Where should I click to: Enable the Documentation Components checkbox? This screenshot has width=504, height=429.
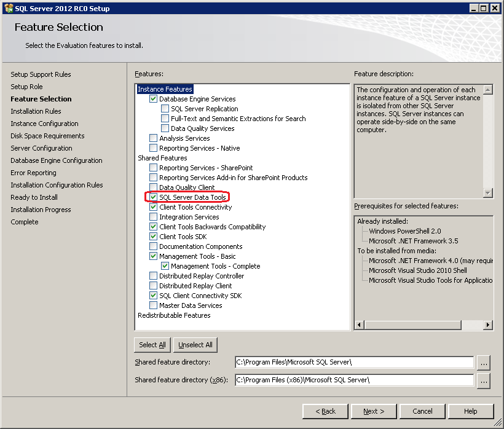click(153, 246)
